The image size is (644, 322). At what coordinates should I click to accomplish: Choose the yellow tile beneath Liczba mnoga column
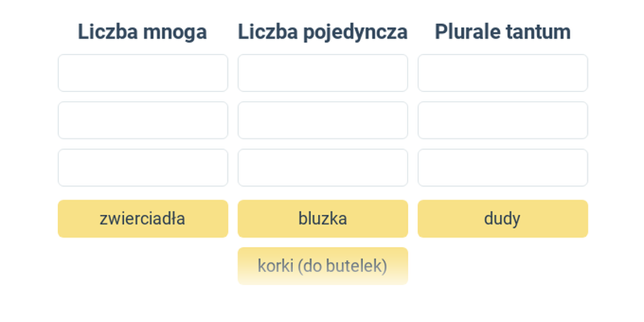tap(142, 218)
